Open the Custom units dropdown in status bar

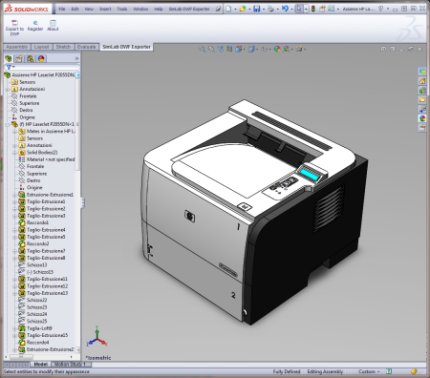(369, 371)
